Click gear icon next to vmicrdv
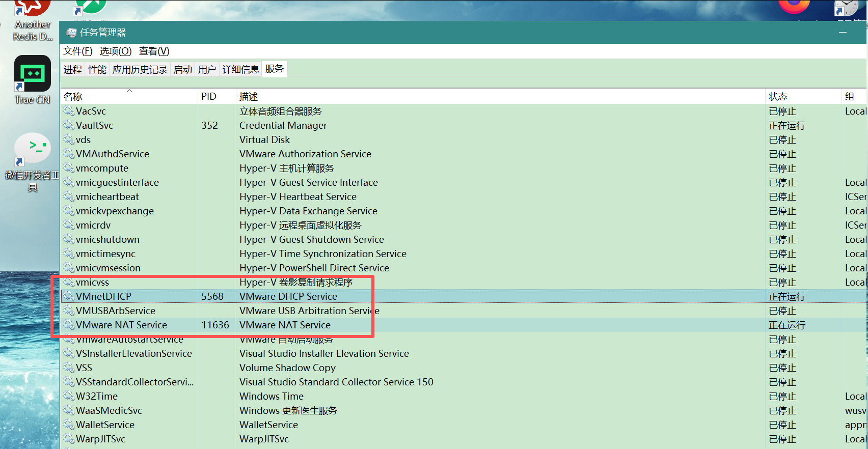Image resolution: width=868 pixels, height=449 pixels. pos(69,225)
